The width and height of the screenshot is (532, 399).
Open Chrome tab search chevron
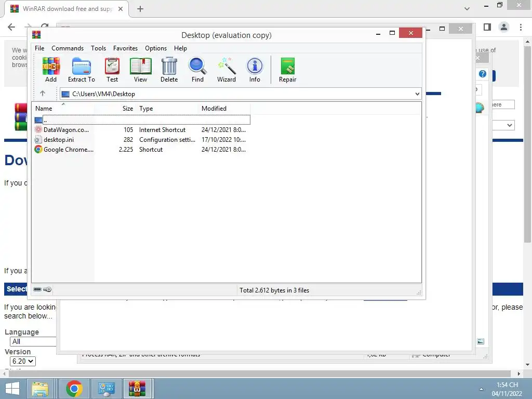click(x=467, y=9)
